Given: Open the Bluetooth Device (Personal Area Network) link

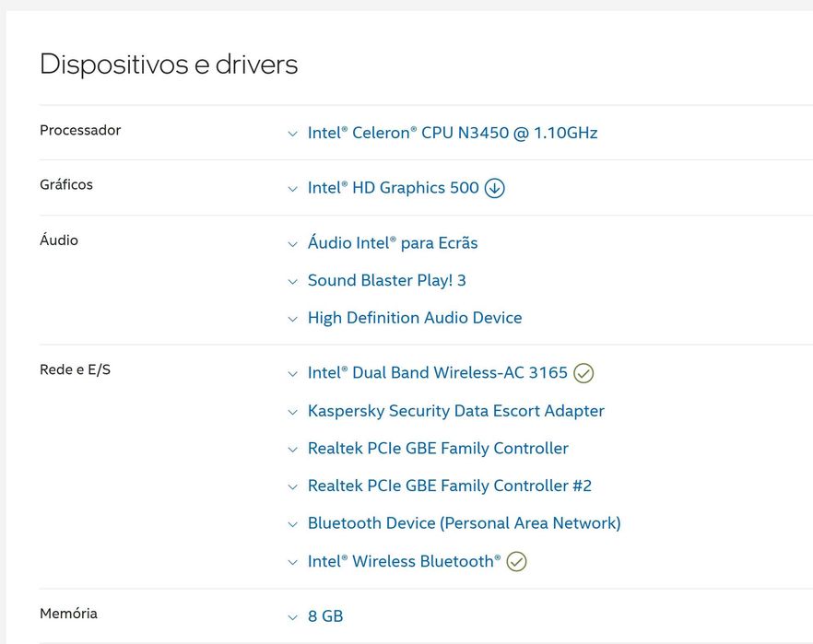Looking at the screenshot, I should pos(464,523).
